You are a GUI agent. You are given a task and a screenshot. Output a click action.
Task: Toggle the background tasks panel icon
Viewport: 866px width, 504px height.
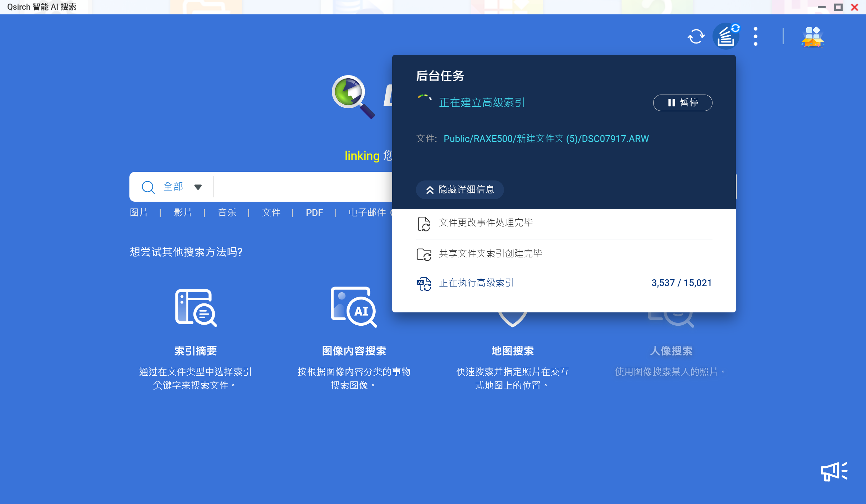[726, 36]
